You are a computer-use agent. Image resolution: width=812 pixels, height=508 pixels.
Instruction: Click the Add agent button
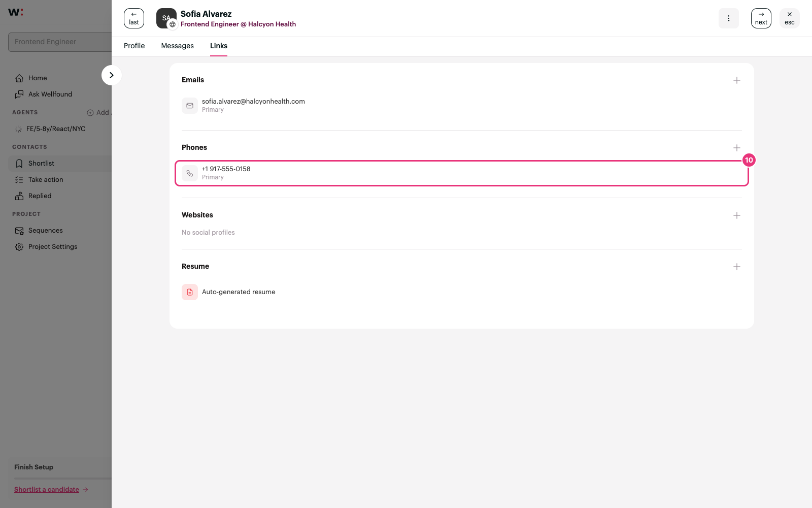tap(99, 112)
